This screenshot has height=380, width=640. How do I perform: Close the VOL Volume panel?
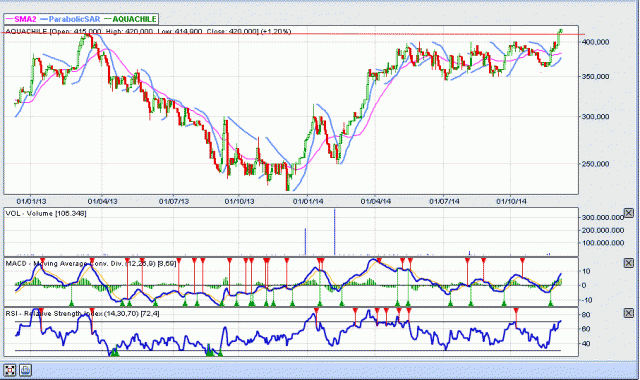(x=629, y=213)
